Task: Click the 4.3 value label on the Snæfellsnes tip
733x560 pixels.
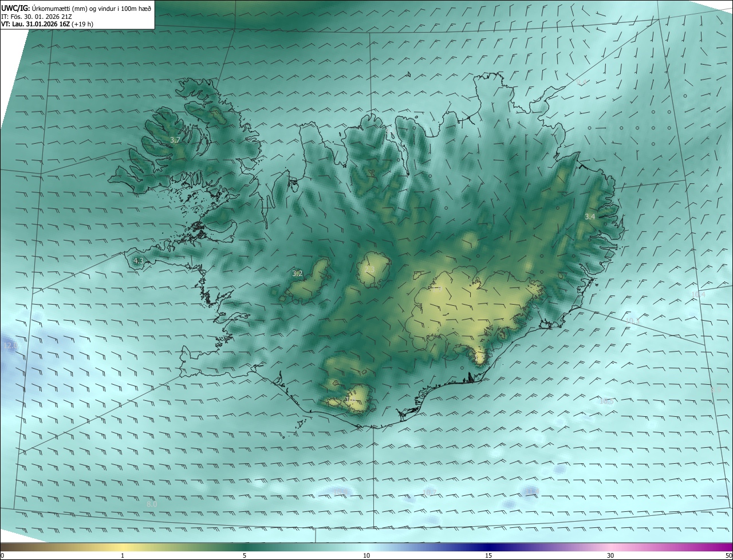Action: [138, 261]
